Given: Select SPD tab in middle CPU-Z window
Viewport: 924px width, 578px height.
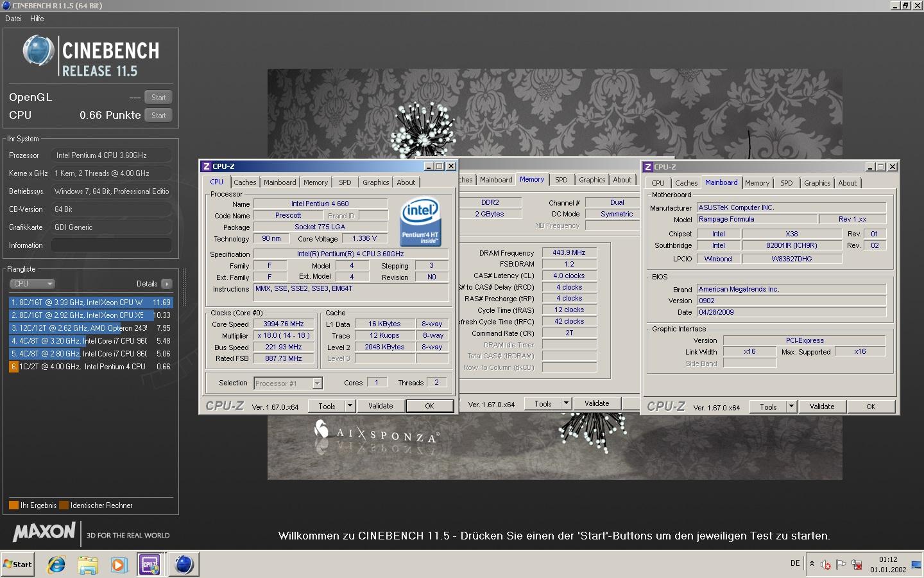Looking at the screenshot, I should point(561,180).
